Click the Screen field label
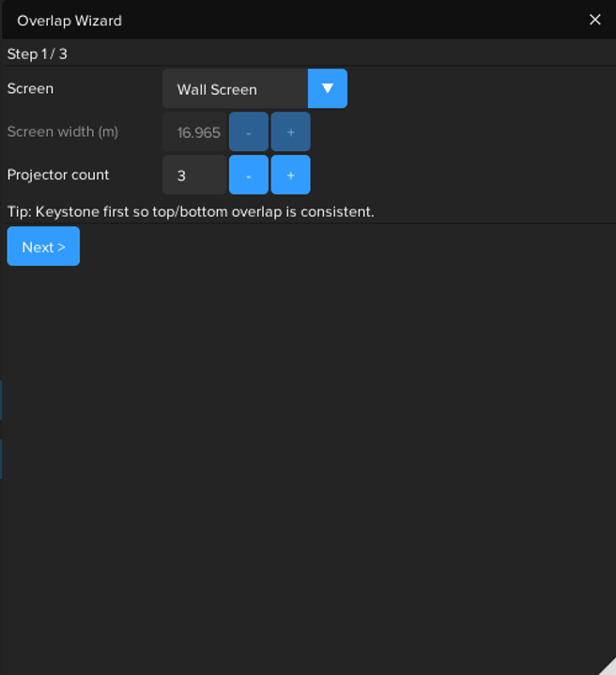 [31, 89]
